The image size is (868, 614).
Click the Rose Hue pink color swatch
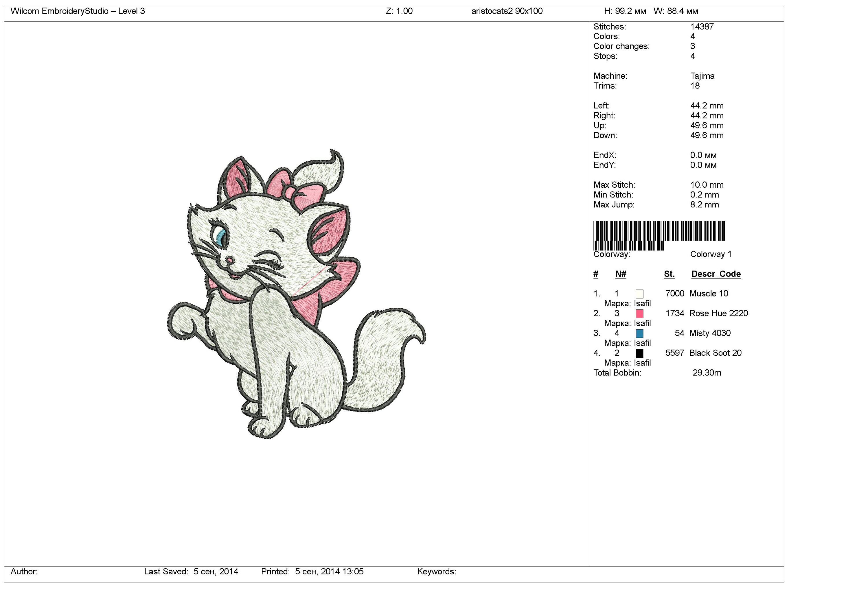pyautogui.click(x=639, y=314)
